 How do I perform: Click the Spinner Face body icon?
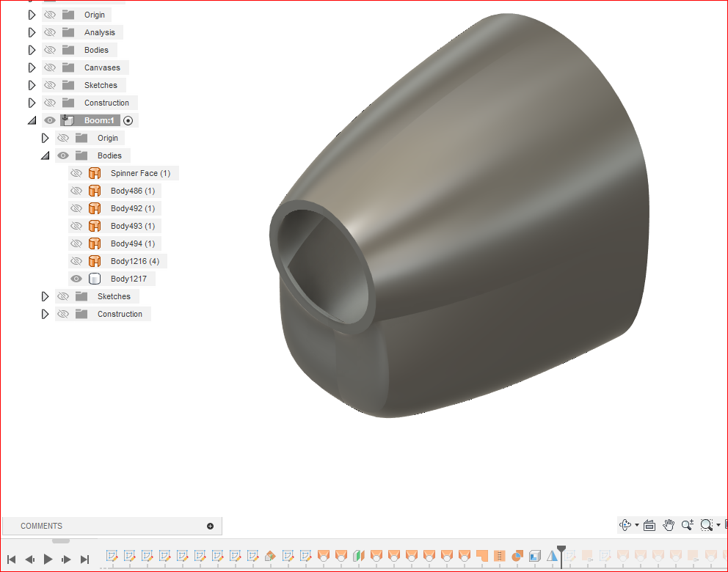coord(95,172)
